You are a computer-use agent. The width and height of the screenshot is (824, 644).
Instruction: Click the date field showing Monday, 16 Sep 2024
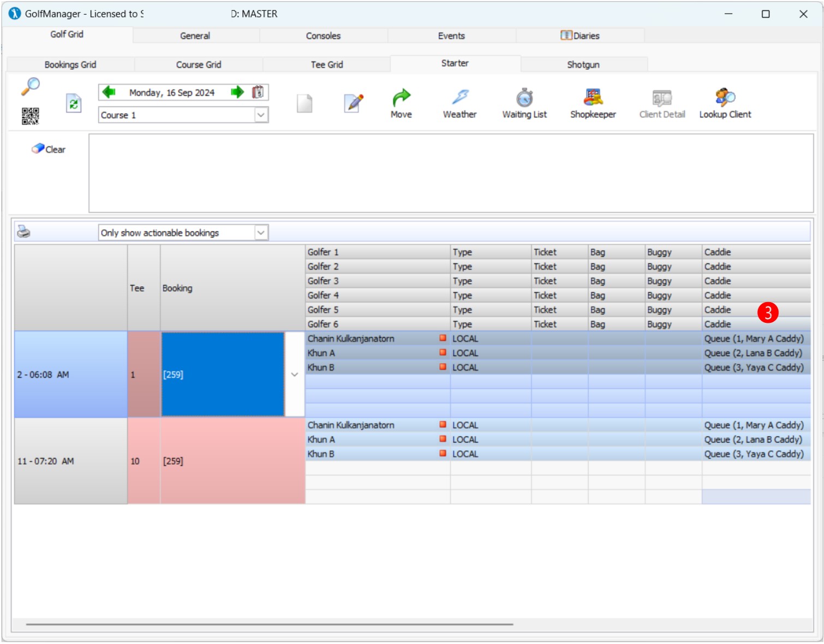pos(172,93)
